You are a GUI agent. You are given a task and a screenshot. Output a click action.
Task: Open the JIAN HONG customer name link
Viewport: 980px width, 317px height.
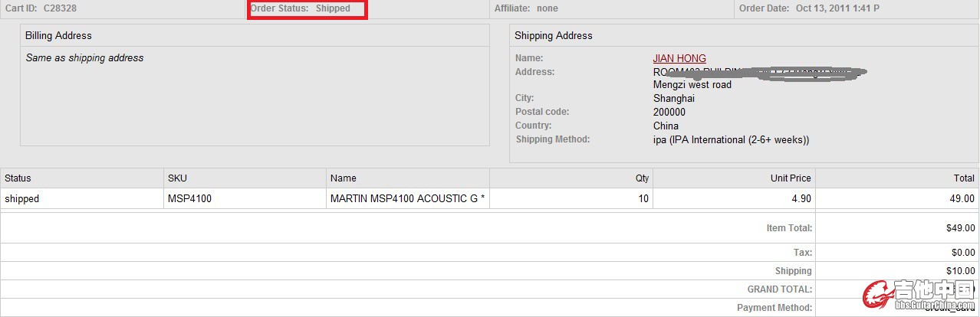[679, 58]
